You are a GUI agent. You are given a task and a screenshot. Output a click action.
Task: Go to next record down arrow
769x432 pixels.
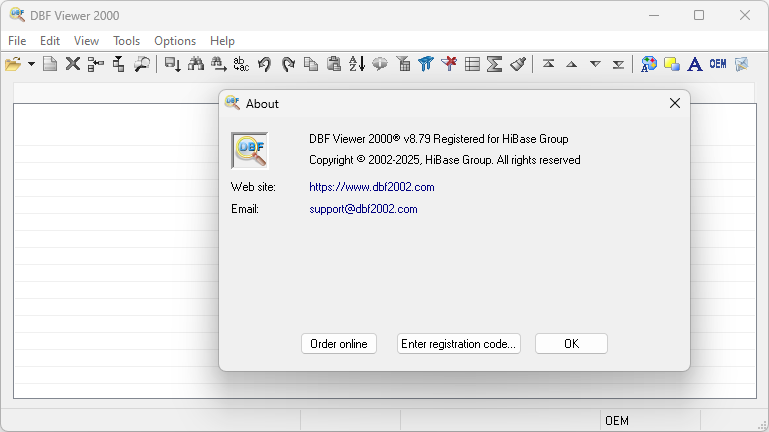pyautogui.click(x=595, y=64)
